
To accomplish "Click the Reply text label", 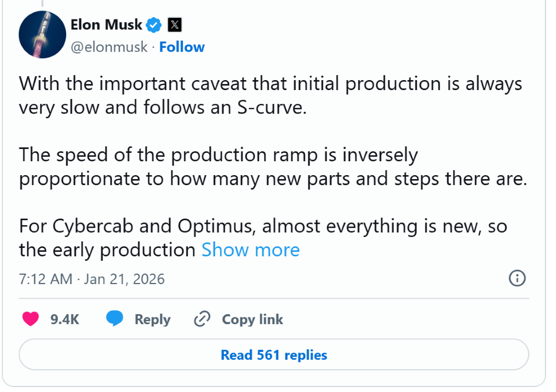I will click(152, 320).
